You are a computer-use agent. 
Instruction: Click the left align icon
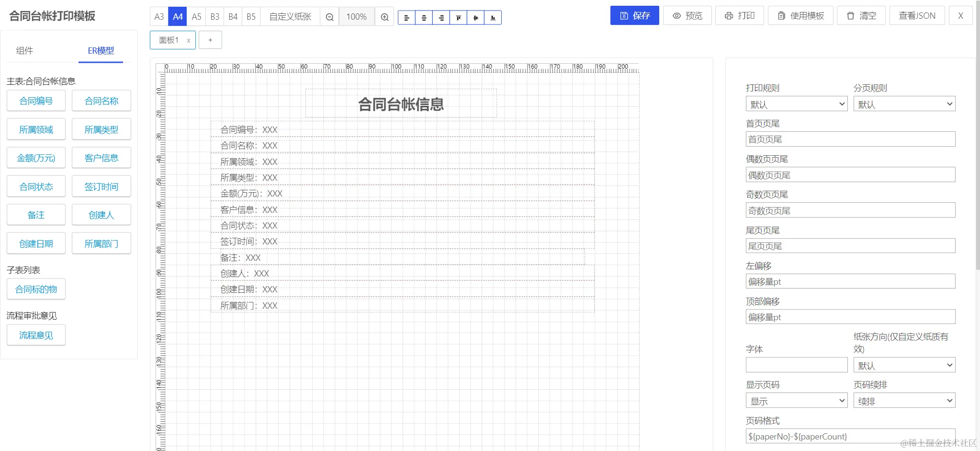click(x=406, y=17)
